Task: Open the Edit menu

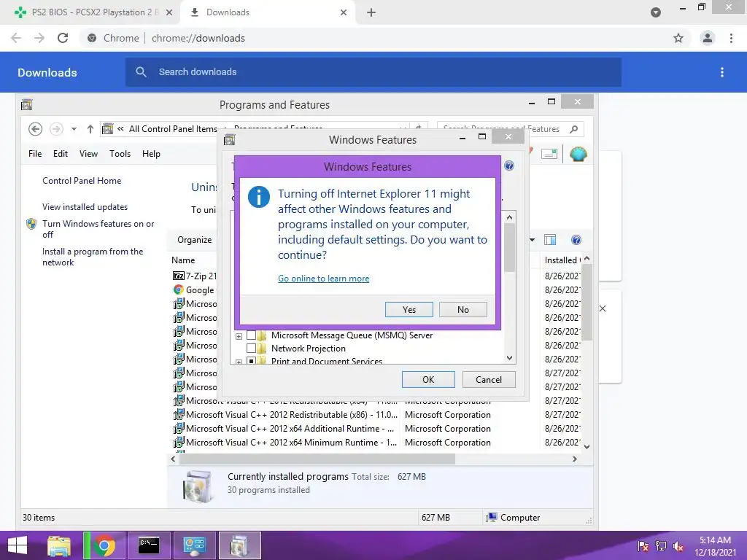Action: (60, 154)
